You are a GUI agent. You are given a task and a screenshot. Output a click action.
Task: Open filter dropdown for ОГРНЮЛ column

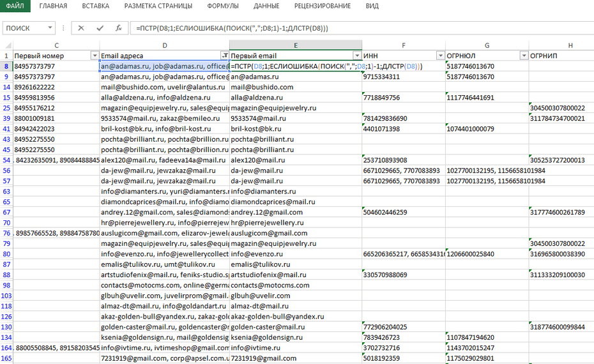pyautogui.click(x=524, y=56)
